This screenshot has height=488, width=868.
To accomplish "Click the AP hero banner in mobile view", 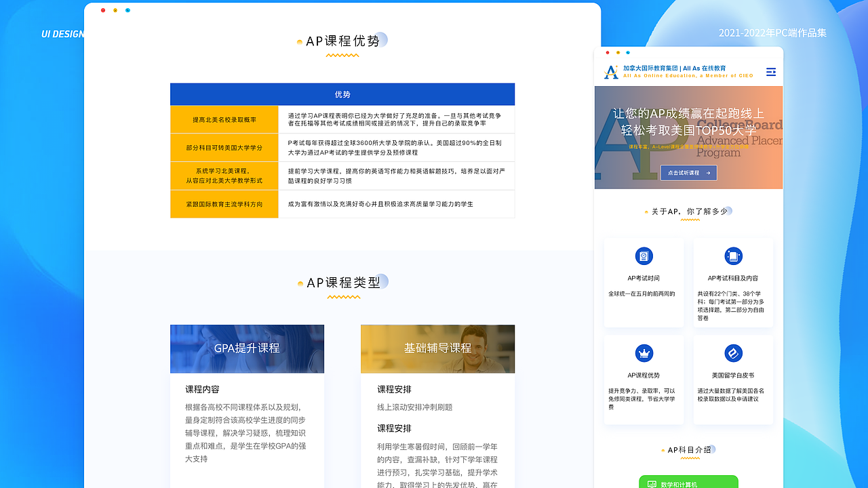I will [x=688, y=138].
